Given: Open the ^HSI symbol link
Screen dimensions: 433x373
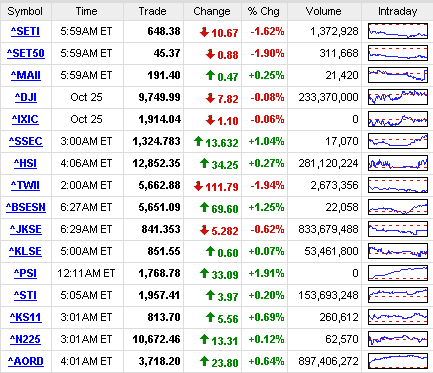Looking at the screenshot, I should pos(25,163).
